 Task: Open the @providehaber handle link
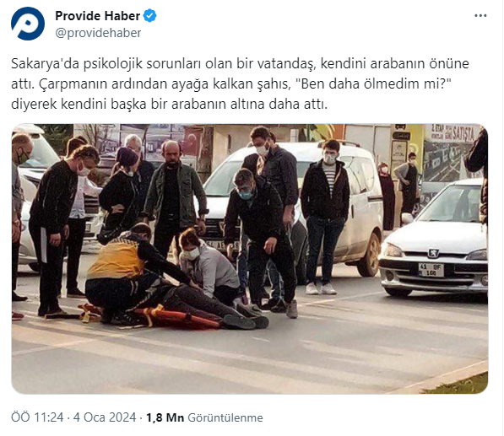click(x=98, y=33)
